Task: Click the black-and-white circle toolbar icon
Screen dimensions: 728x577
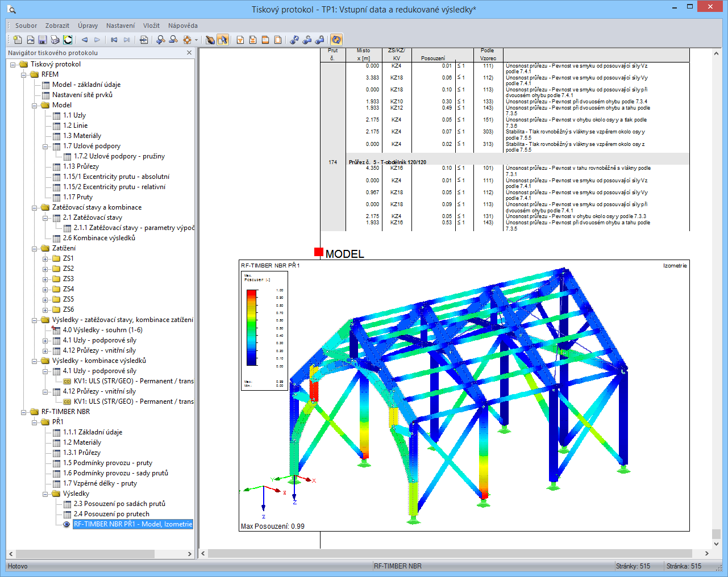Action: click(x=68, y=40)
